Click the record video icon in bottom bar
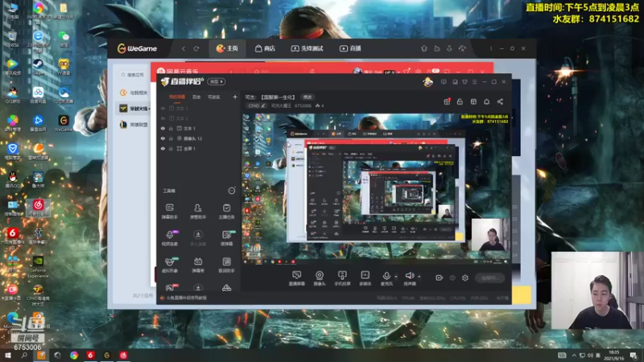This screenshot has width=644, height=362. coord(439,278)
